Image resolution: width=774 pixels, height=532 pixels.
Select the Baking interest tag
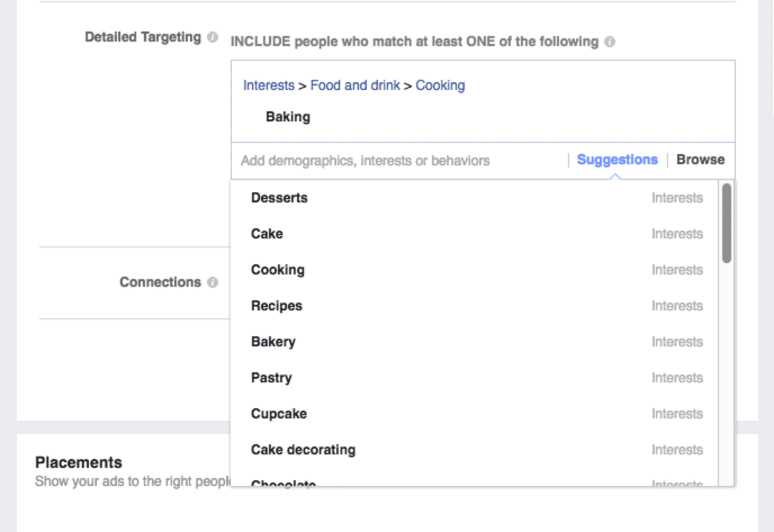point(288,117)
